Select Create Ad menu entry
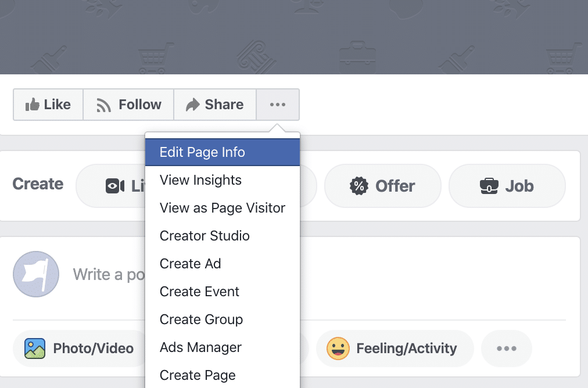This screenshot has width=588, height=388. 190,264
